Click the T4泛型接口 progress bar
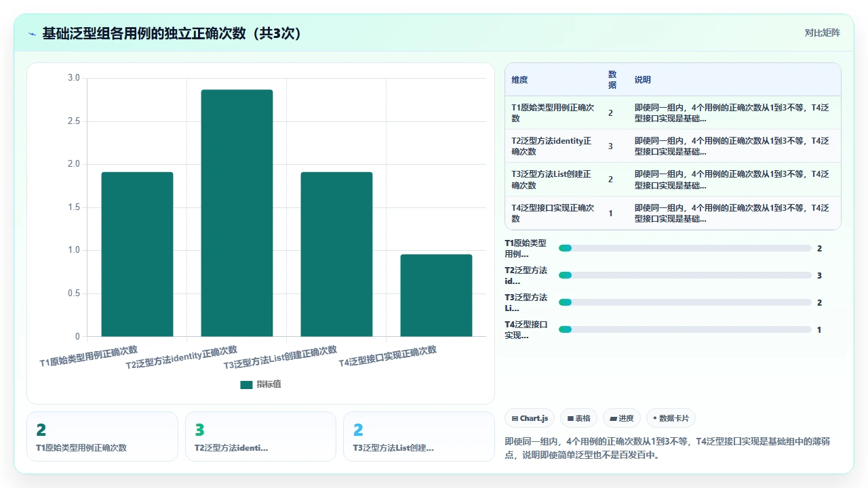The height and width of the screenshot is (488, 868). [685, 330]
